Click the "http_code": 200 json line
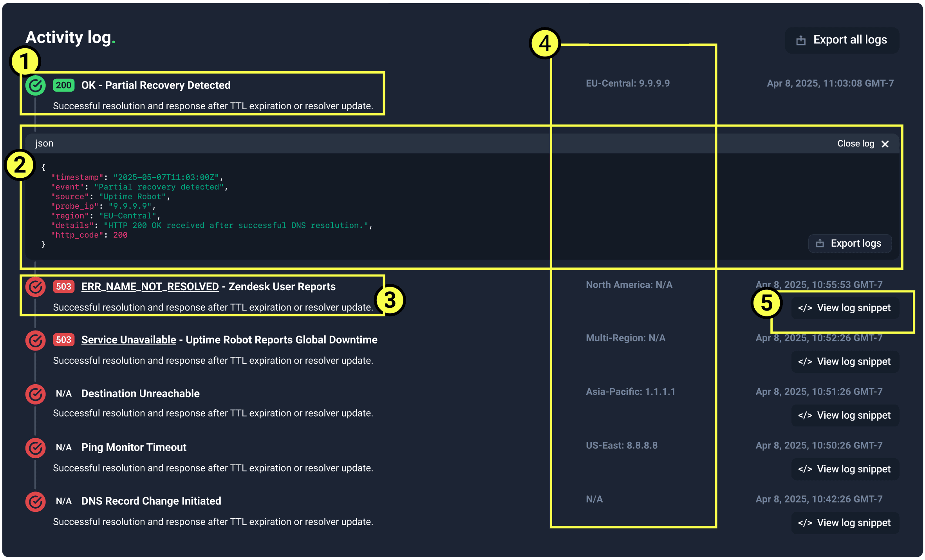 (x=89, y=235)
